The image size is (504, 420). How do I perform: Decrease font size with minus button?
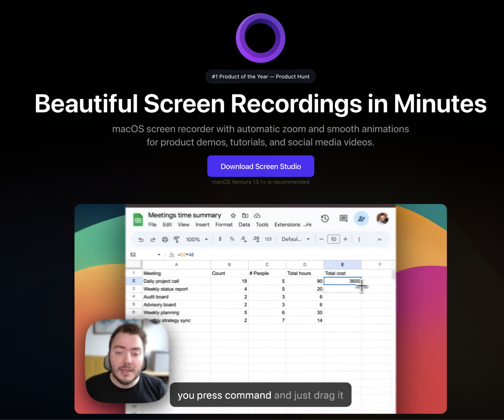tap(321, 239)
